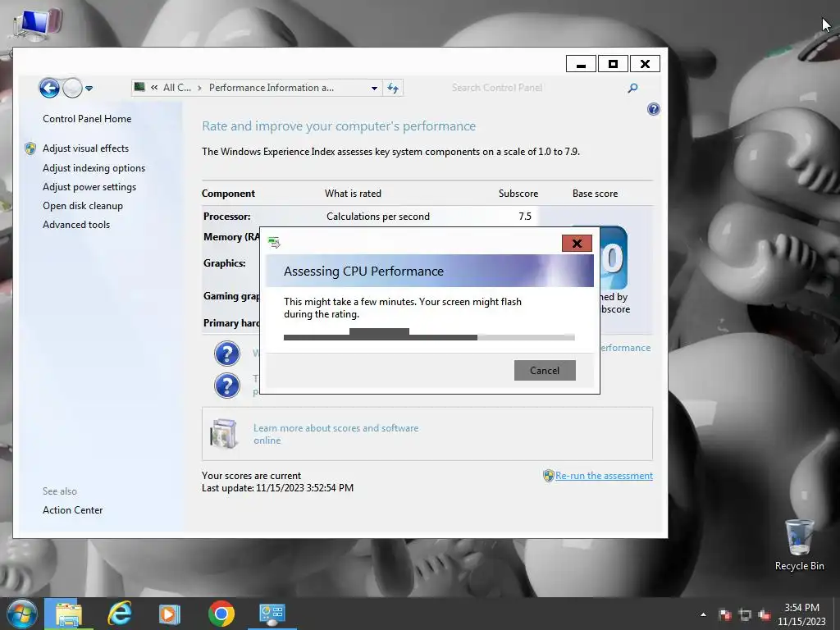Click the base score badge
Screen dimensions: 840x630
click(614, 258)
